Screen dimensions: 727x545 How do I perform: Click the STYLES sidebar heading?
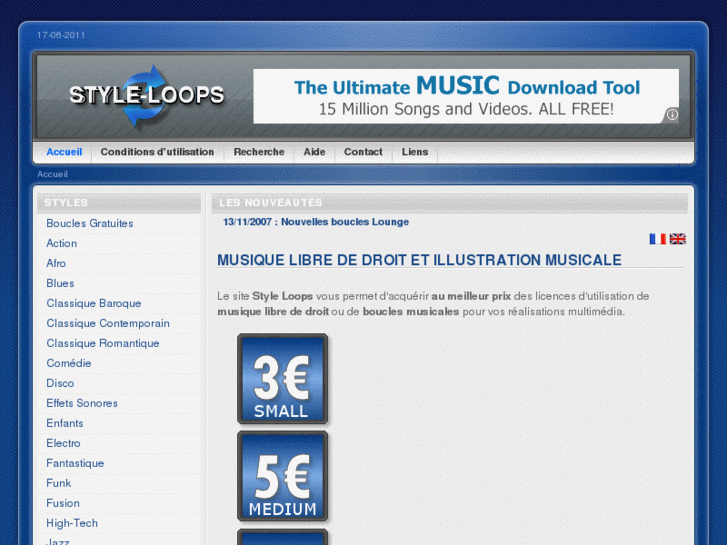tap(66, 203)
